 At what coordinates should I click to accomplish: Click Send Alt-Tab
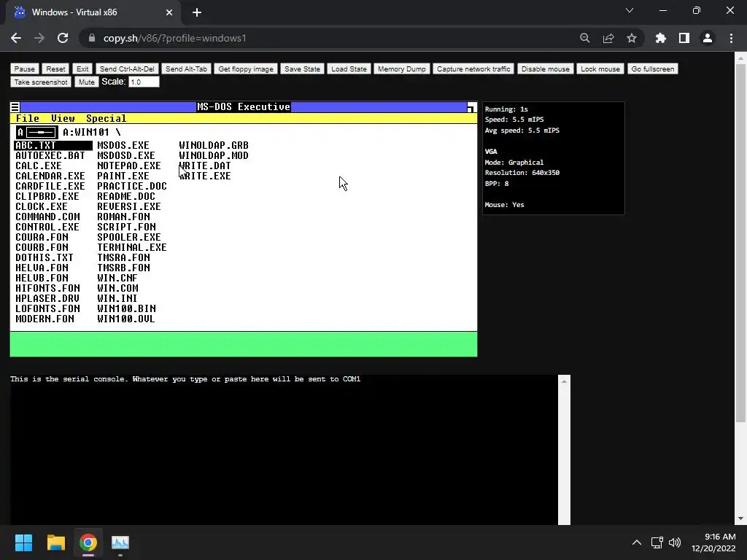tap(186, 69)
